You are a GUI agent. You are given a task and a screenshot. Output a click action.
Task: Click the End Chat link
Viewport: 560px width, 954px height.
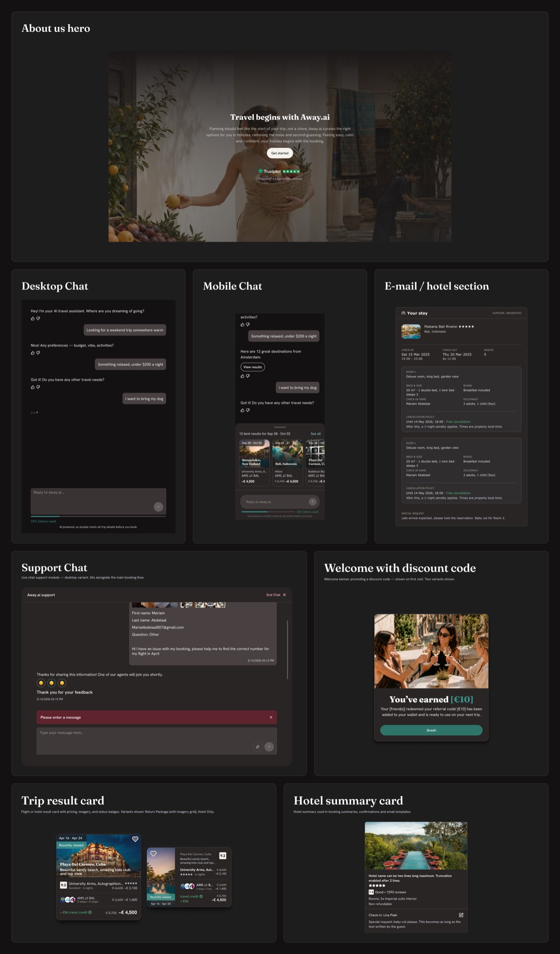click(x=273, y=595)
